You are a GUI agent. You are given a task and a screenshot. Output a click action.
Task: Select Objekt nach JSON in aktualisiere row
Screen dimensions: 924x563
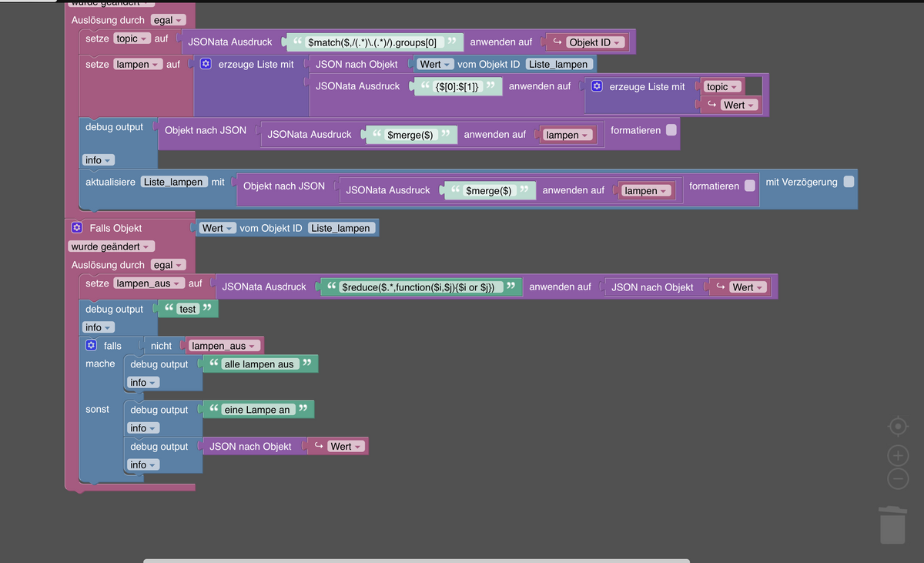coord(283,186)
